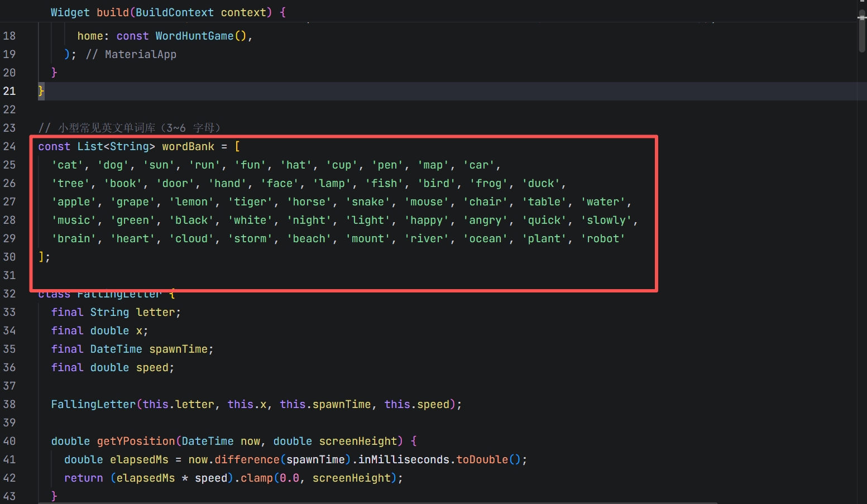
Task: Click the 'screenHeight' parameter on line 40
Action: coord(358,441)
